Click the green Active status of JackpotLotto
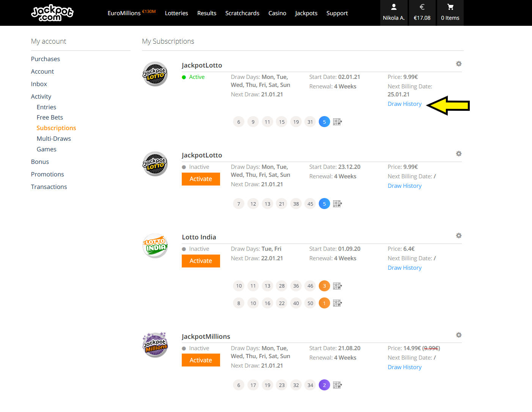 coord(193,77)
